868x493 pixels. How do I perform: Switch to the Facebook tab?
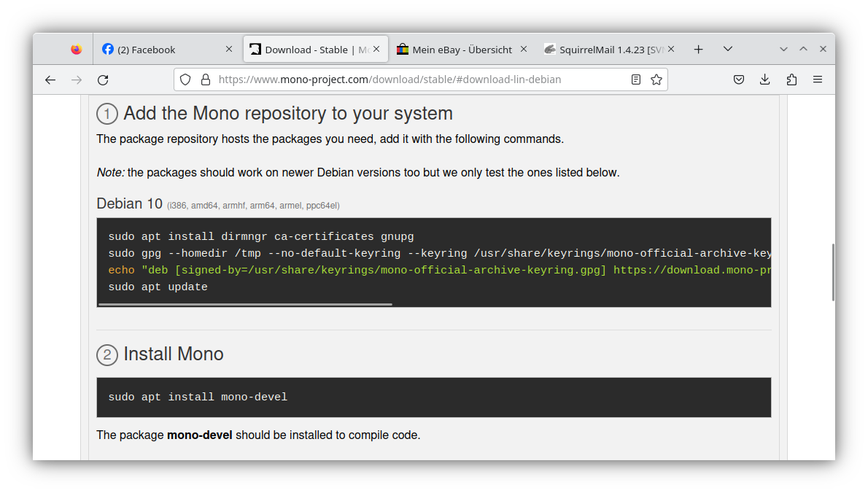(x=160, y=50)
